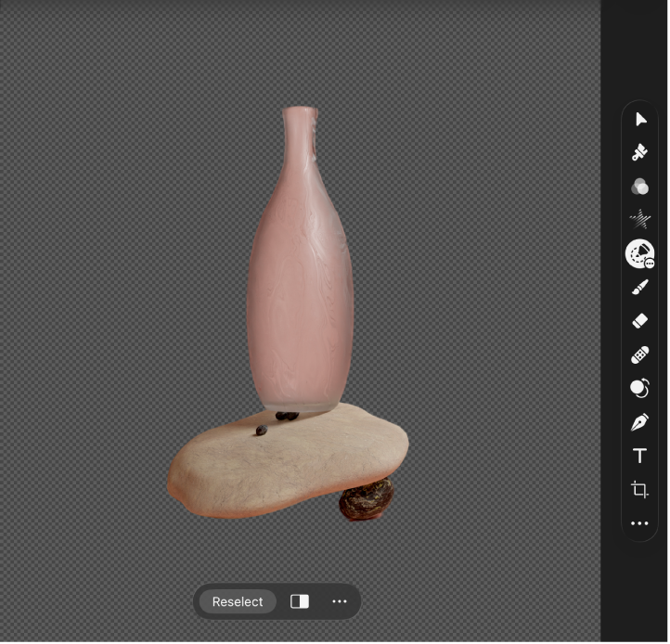
Task: Click the pink vase on canvas
Action: coord(300,278)
